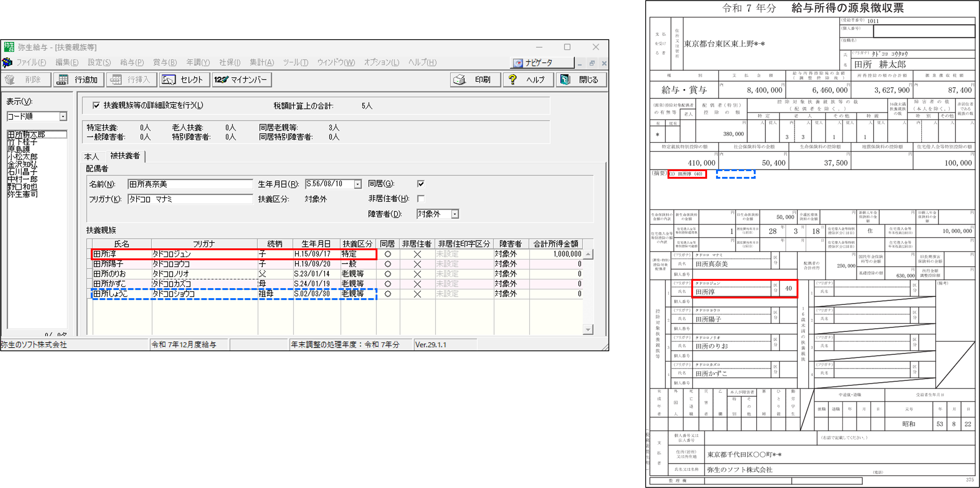980x488 pixels.
Task: Toggle 扶養親族等の詳細設定を行う checkbox
Action: 97,106
